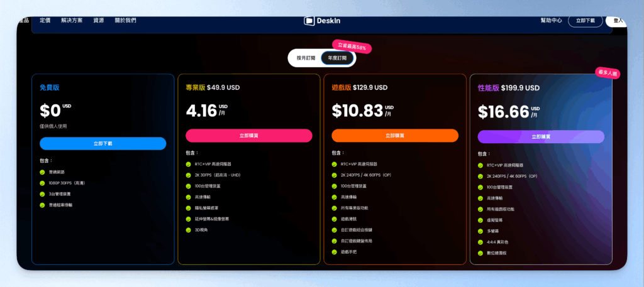Click the 僅供個人使用 note
644x287 pixels.
pos(53,126)
